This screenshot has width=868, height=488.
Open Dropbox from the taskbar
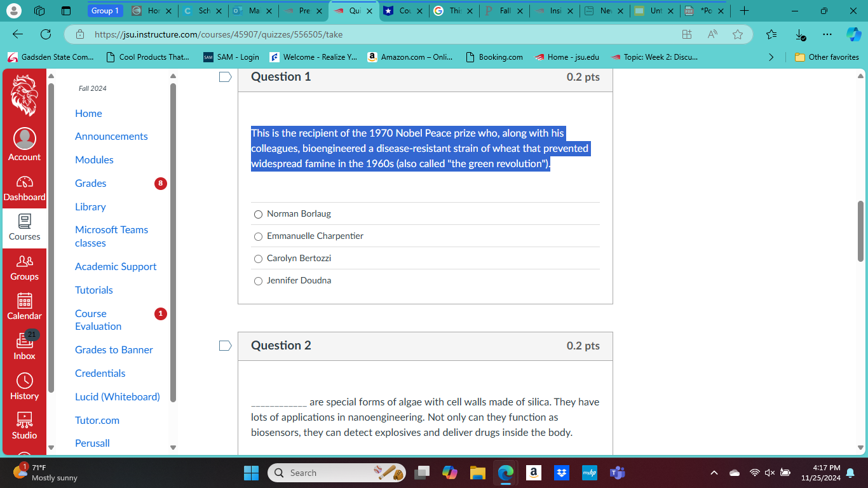click(x=562, y=473)
